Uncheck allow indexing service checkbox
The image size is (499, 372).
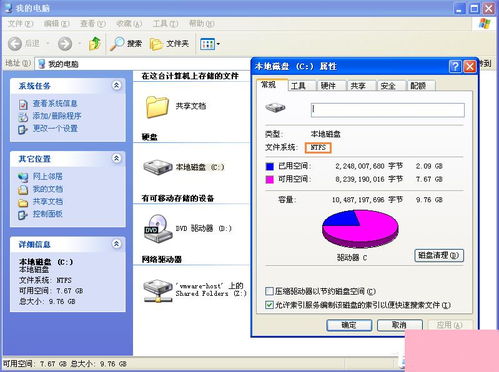pos(269,305)
